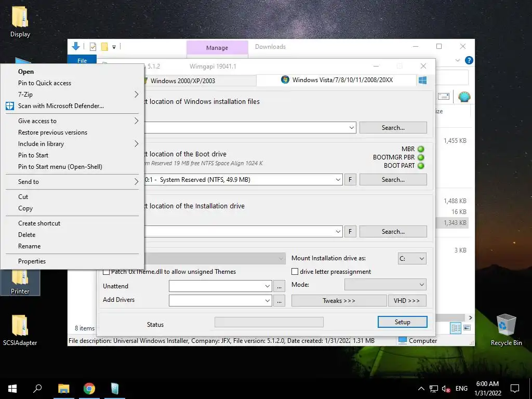The image size is (532, 399).
Task: Open the File tab in Explorer
Action: point(82,60)
